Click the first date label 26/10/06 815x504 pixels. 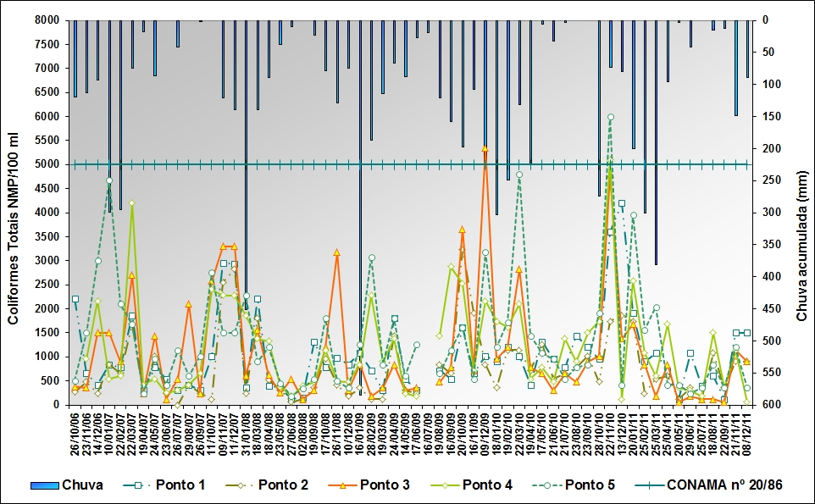(x=75, y=432)
